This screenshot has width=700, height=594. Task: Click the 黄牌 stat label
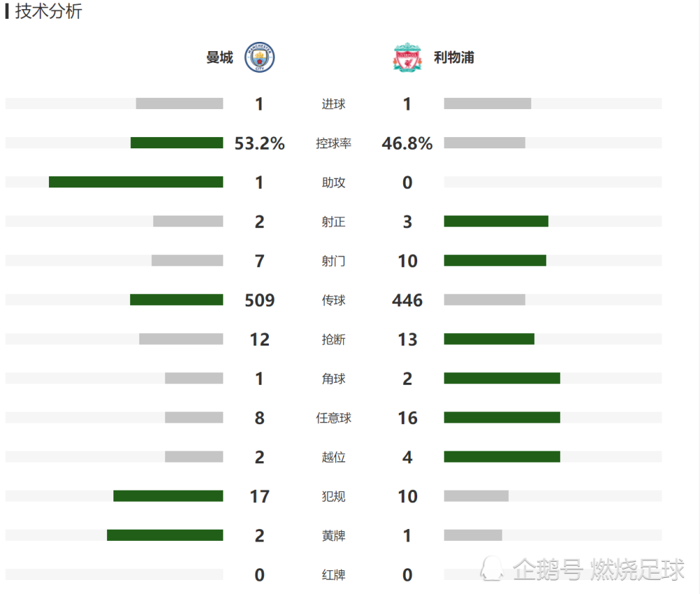pyautogui.click(x=333, y=535)
